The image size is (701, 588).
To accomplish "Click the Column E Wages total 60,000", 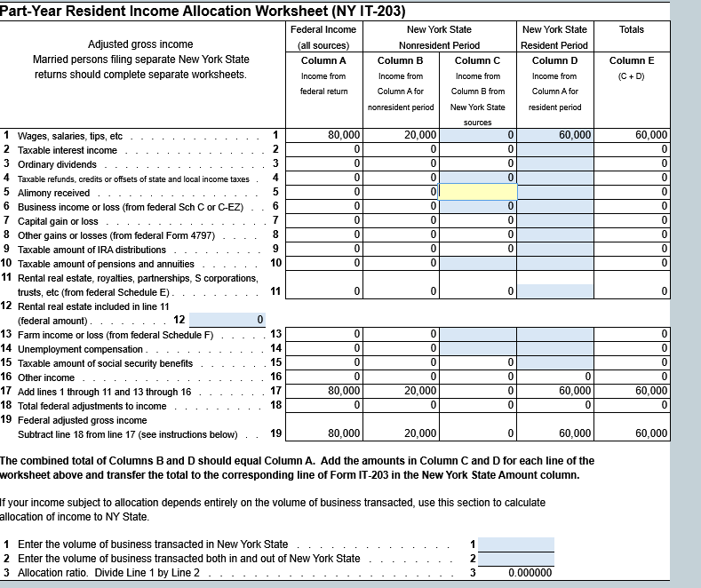I will click(651, 135).
